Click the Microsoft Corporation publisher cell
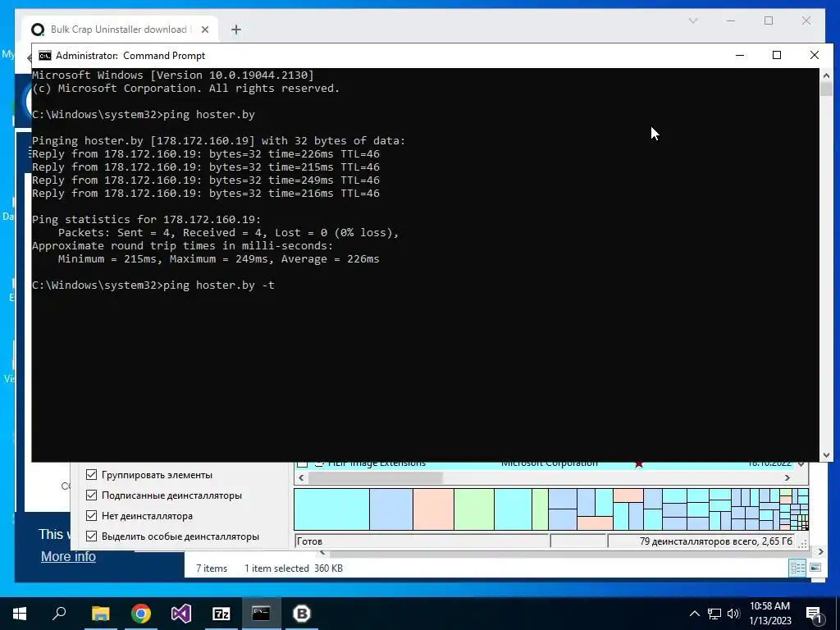Image resolution: width=840 pixels, height=630 pixels. [x=549, y=464]
